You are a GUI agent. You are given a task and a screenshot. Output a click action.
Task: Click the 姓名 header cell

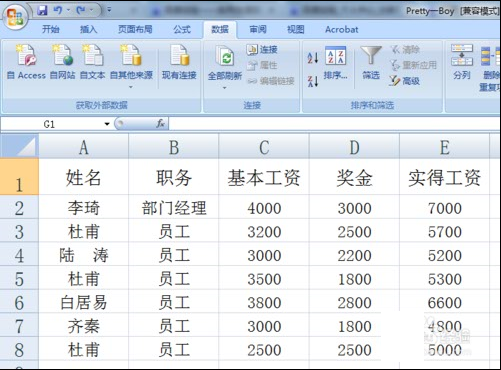84,177
